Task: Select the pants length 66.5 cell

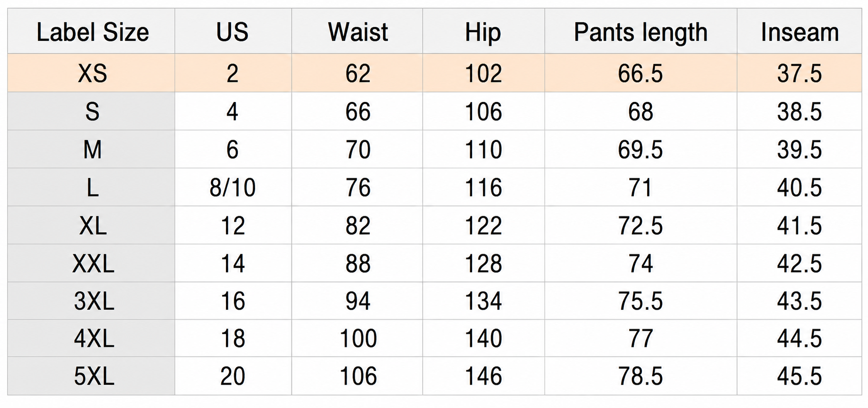Action: point(641,73)
